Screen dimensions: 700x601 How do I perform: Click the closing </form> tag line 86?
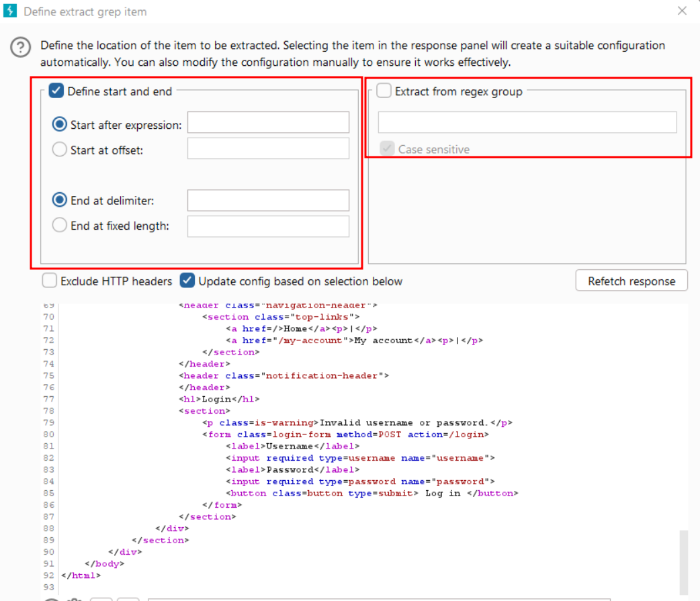coord(222,504)
